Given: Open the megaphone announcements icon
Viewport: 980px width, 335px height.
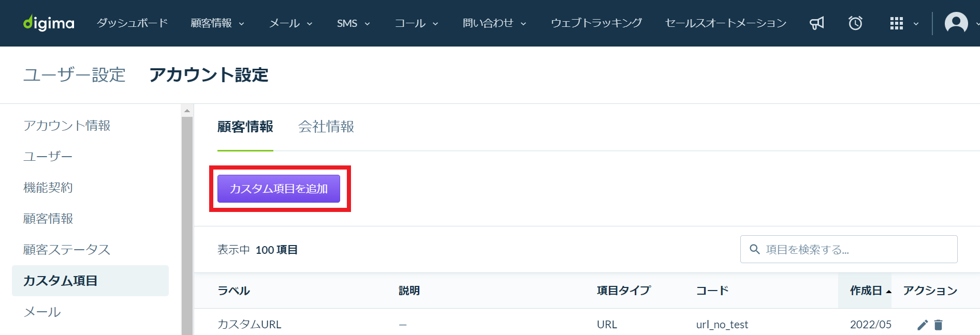Looking at the screenshot, I should point(817,23).
